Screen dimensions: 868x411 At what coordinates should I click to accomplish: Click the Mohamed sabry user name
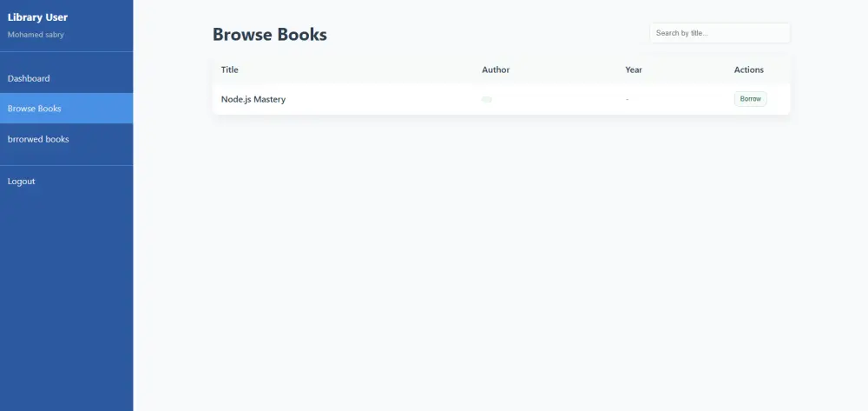pos(36,35)
